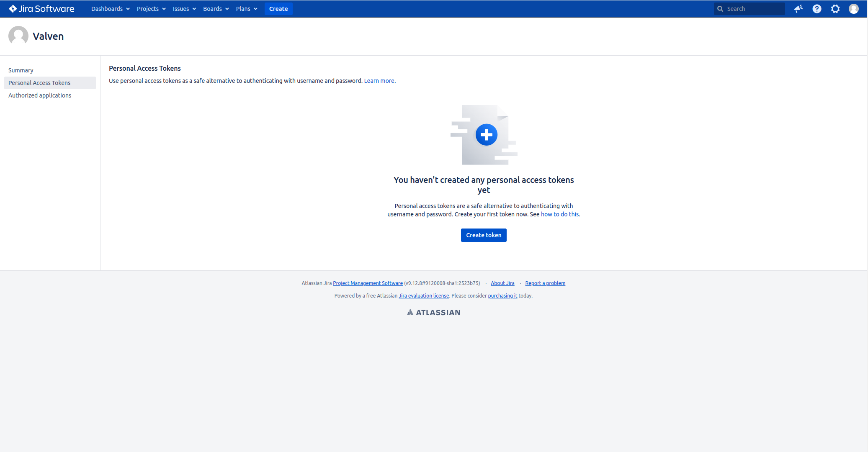
Task: Click Valven's large profile avatar
Action: [x=18, y=36]
